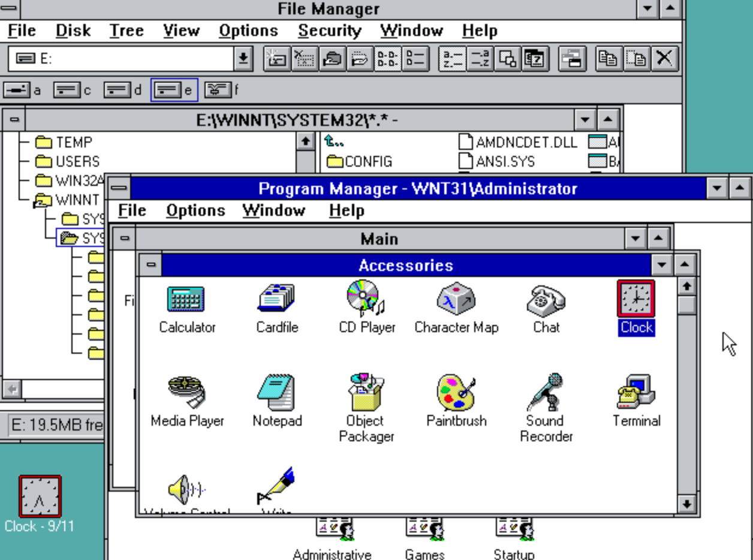Open the SYSTEM32 child window control menu

(x=14, y=120)
